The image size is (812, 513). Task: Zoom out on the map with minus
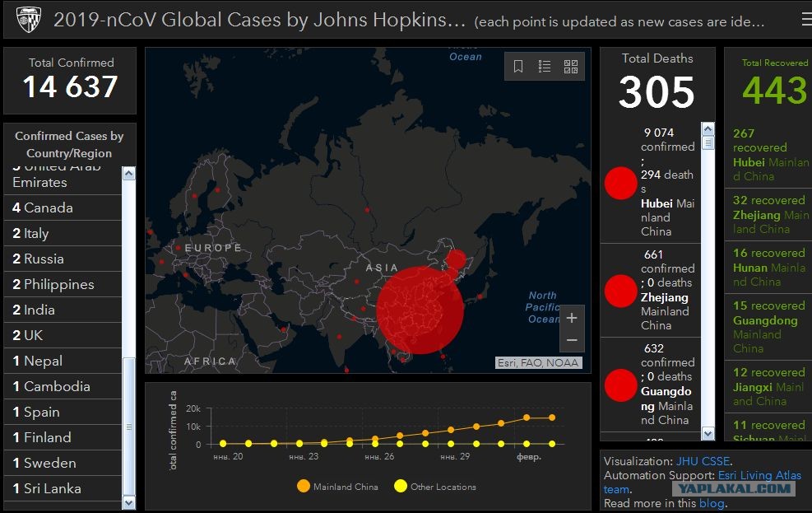[x=572, y=340]
